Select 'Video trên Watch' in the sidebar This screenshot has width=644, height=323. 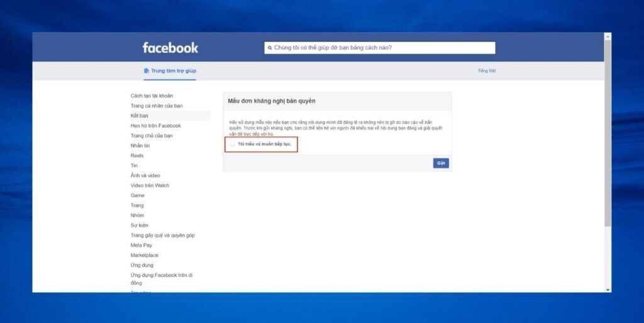150,186
